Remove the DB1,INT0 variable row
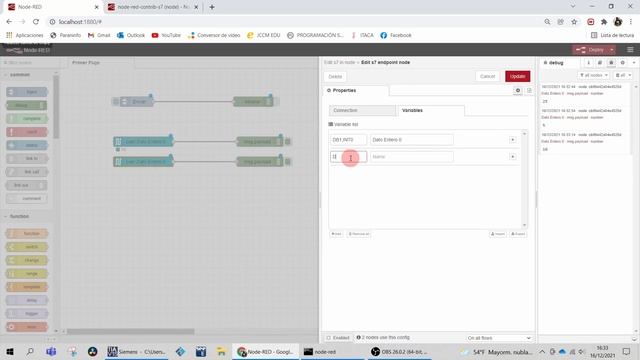Screen dimensions: 640x360 pos(513,140)
